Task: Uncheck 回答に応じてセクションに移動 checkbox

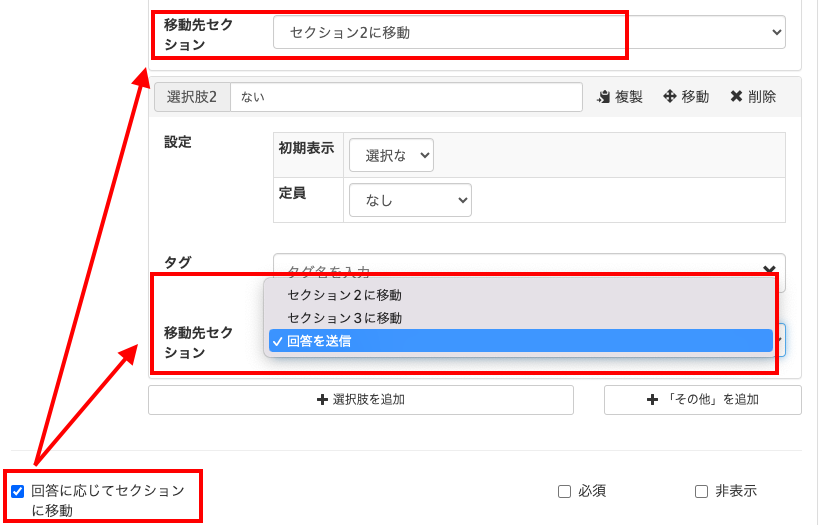Action: 17,491
